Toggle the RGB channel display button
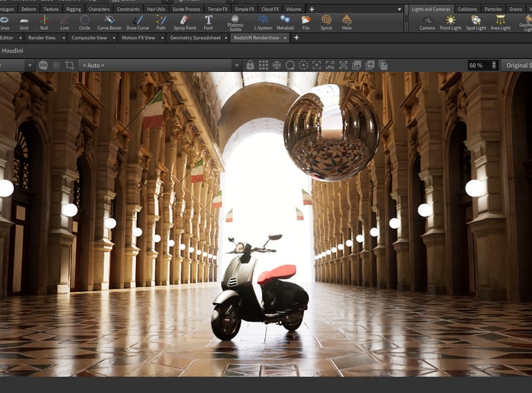Screen dimensions: 532x393 coord(44,65)
